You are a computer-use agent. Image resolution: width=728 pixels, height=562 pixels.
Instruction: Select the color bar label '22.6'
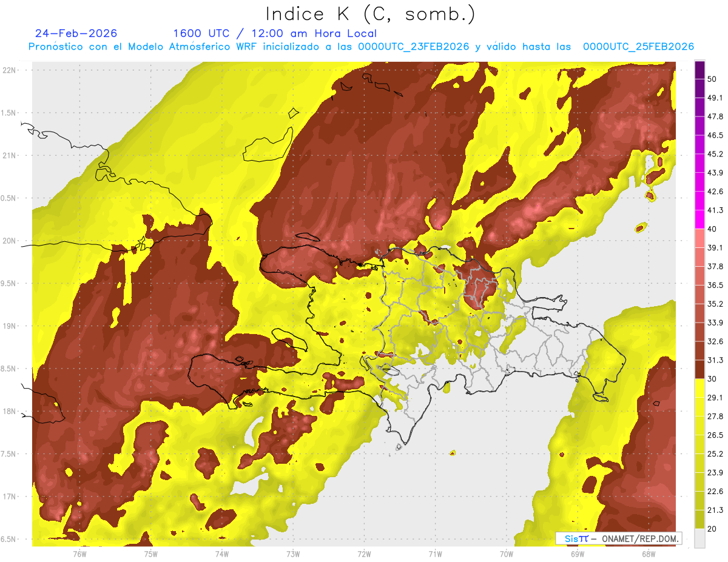point(715,492)
